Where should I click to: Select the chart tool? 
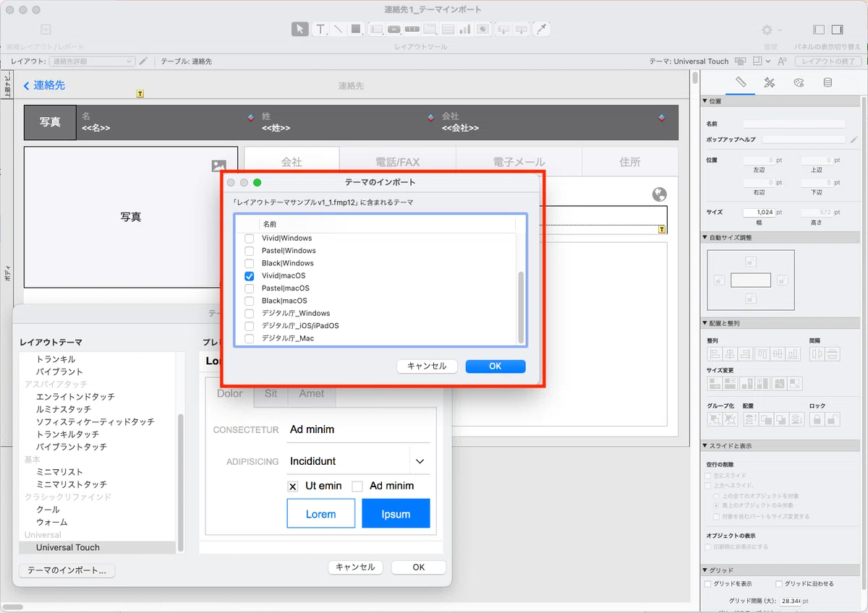(465, 29)
